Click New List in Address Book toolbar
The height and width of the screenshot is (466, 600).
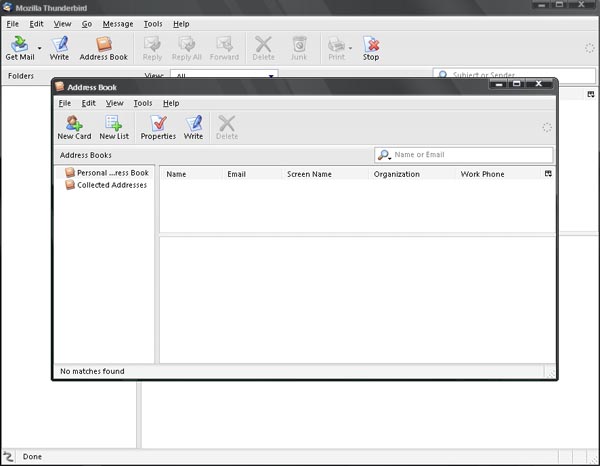tap(114, 127)
